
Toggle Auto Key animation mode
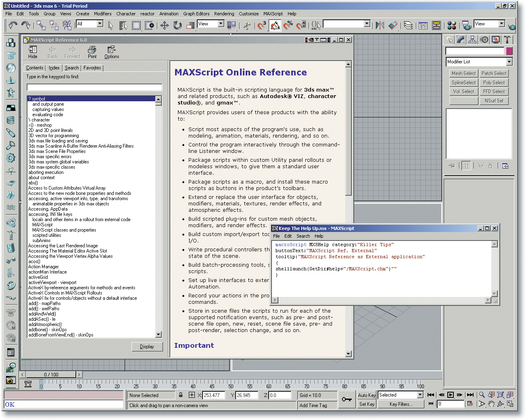coord(367,395)
